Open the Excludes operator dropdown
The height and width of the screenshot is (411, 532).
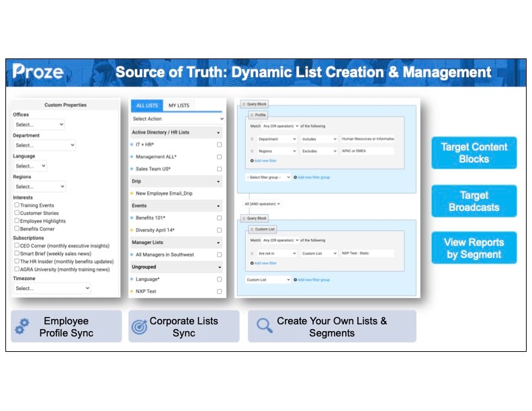click(x=319, y=151)
